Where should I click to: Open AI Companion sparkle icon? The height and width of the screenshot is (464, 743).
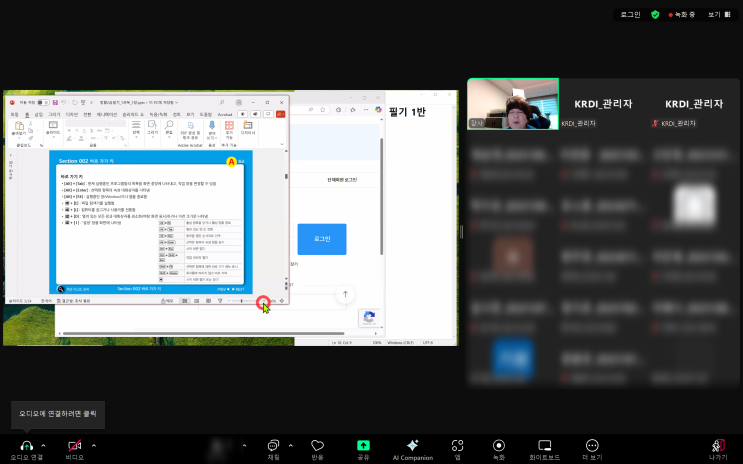412,446
